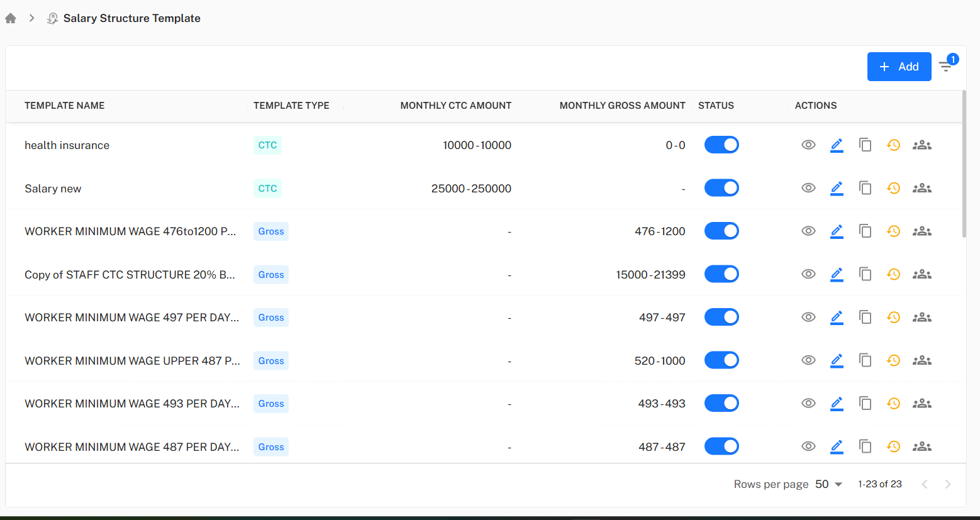Click the Add button
This screenshot has width=980, height=520.
coord(899,67)
